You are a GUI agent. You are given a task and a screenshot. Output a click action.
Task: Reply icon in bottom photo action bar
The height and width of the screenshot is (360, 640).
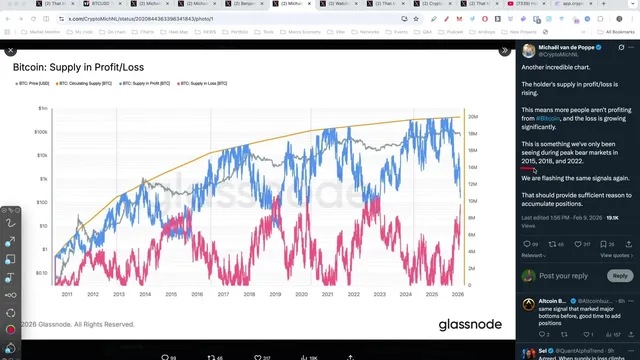click(x=165, y=357)
